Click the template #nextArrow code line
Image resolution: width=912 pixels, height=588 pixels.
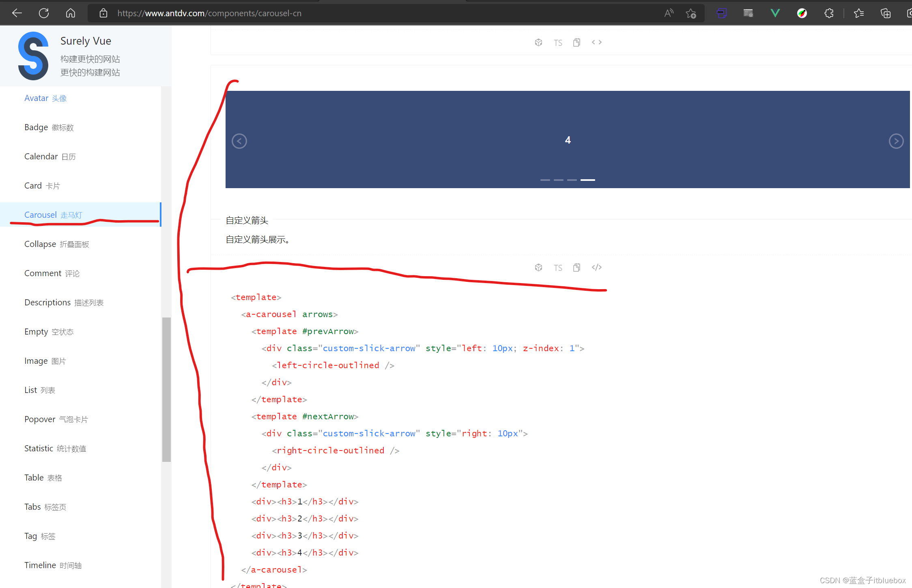pos(305,416)
